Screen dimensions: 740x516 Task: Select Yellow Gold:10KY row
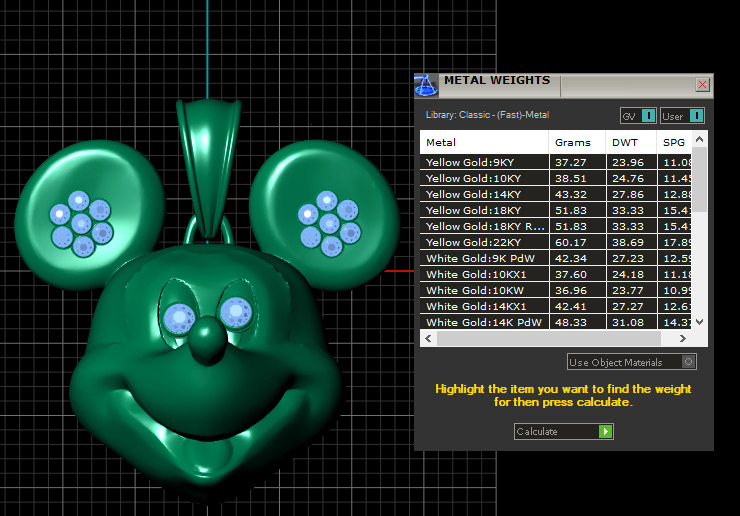[x=555, y=178]
